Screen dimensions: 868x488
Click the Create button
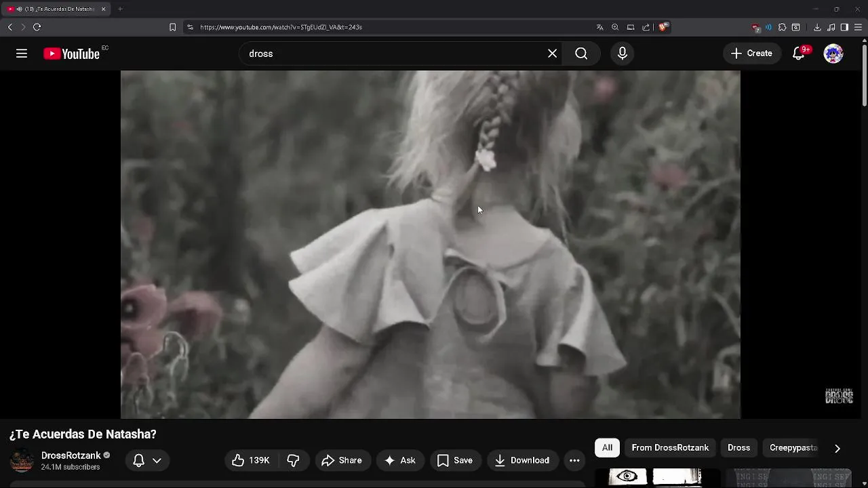click(x=751, y=54)
